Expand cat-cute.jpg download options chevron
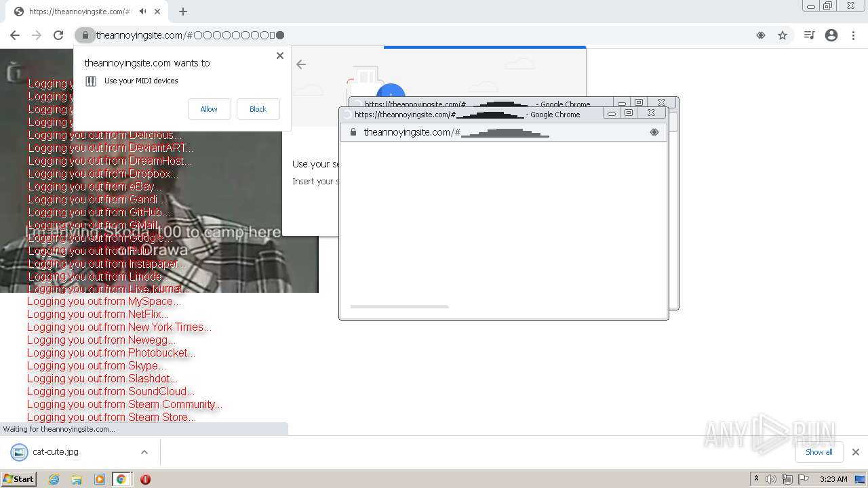Image resolution: width=868 pixels, height=488 pixels. click(x=144, y=452)
